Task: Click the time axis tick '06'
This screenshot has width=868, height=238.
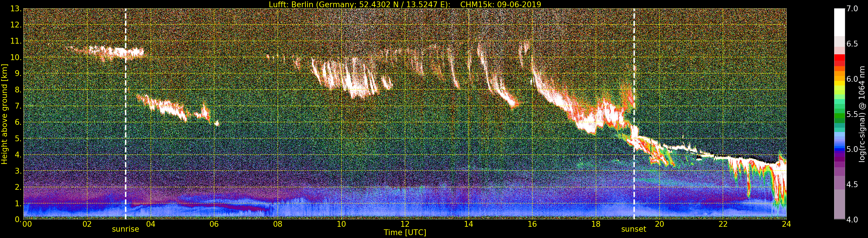Action: pos(214,224)
